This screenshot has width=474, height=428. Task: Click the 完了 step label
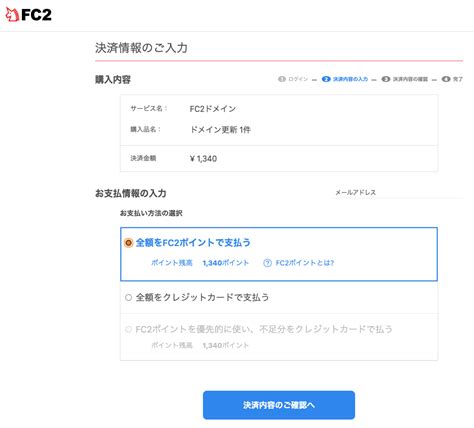click(x=458, y=79)
